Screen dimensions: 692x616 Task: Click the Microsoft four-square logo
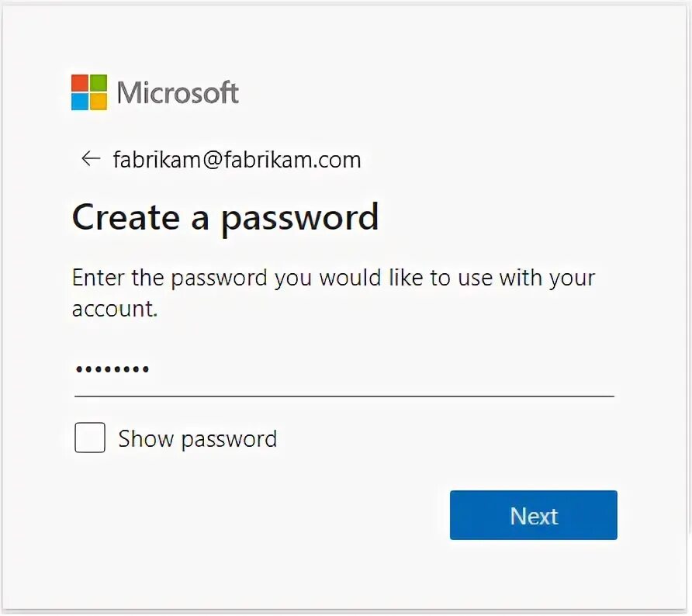click(89, 92)
